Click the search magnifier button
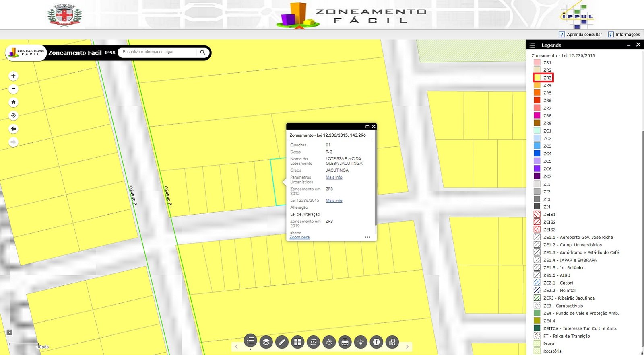Screen dimensions: 644x355 click(203, 52)
